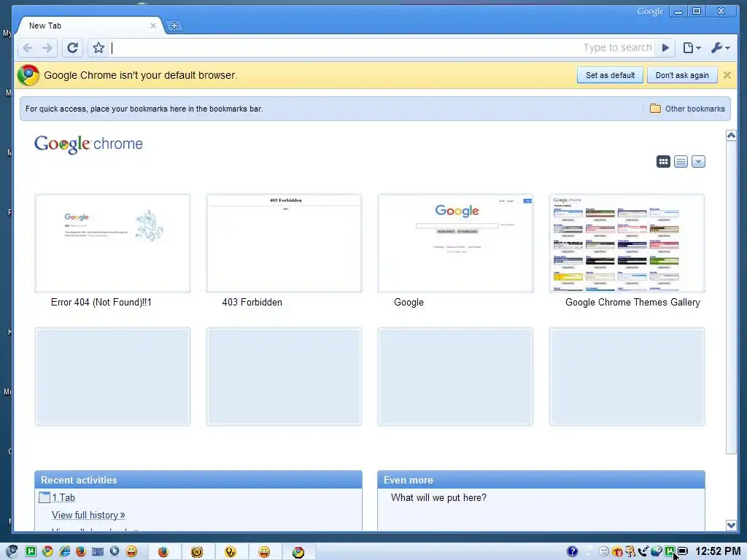The height and width of the screenshot is (560, 747).
Task: Switch to yellow stethoscope taskbar window
Action: [231, 551]
